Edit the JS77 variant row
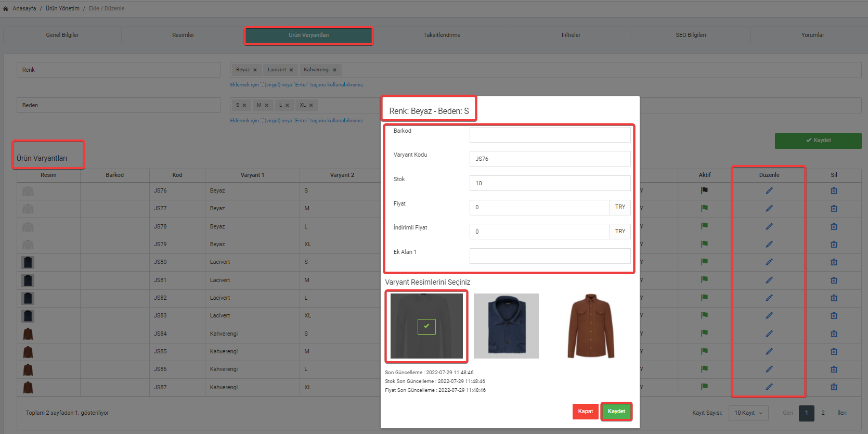Screen dimensions: 868x434 pos(769,208)
